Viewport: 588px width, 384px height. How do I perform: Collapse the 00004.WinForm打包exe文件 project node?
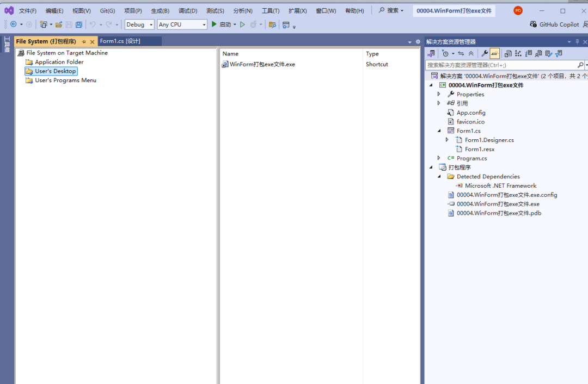coord(431,85)
